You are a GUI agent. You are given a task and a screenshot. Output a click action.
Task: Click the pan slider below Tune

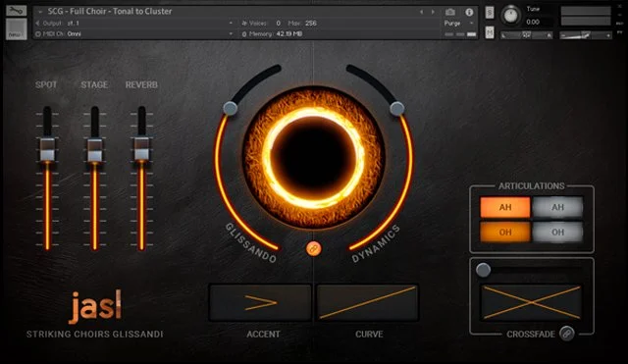point(526,35)
